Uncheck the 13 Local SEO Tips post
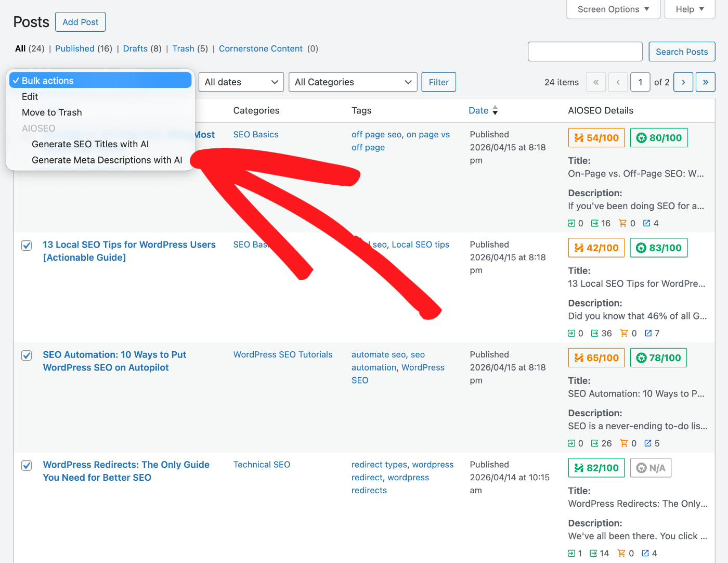The height and width of the screenshot is (563, 728). [x=26, y=245]
